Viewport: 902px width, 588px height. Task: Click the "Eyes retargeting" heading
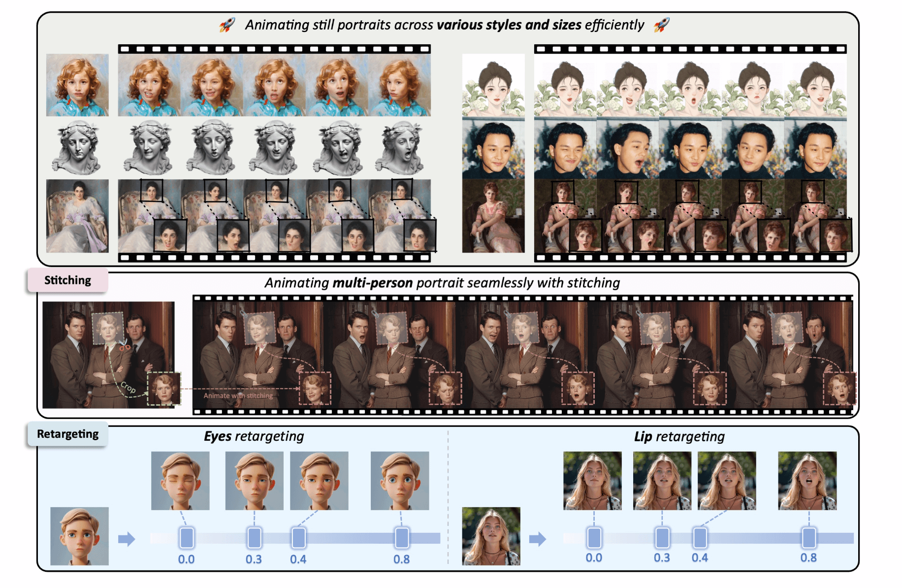[254, 436]
